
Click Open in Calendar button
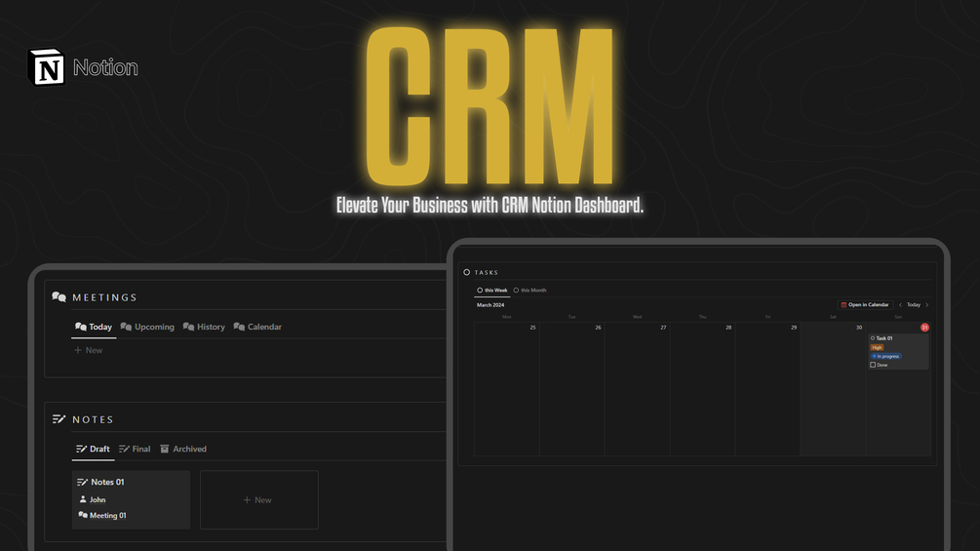click(865, 305)
